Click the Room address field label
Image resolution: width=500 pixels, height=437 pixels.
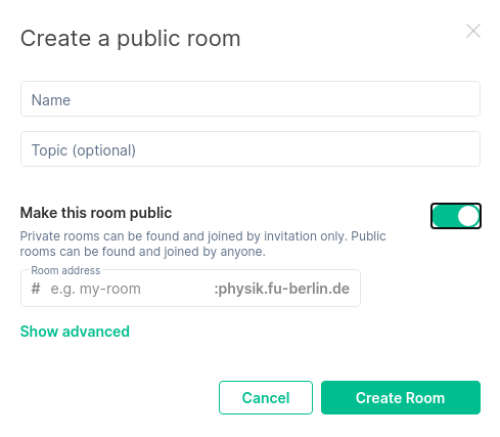coord(66,270)
